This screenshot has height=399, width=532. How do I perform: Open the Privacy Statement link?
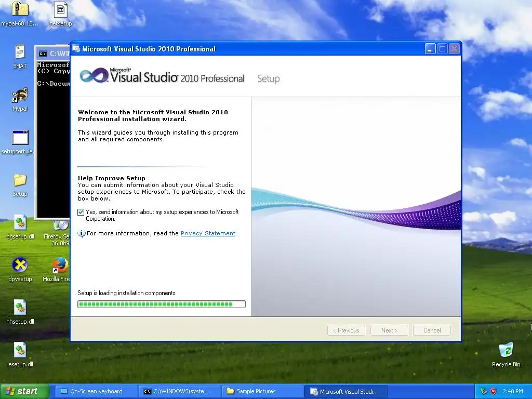[208, 233]
